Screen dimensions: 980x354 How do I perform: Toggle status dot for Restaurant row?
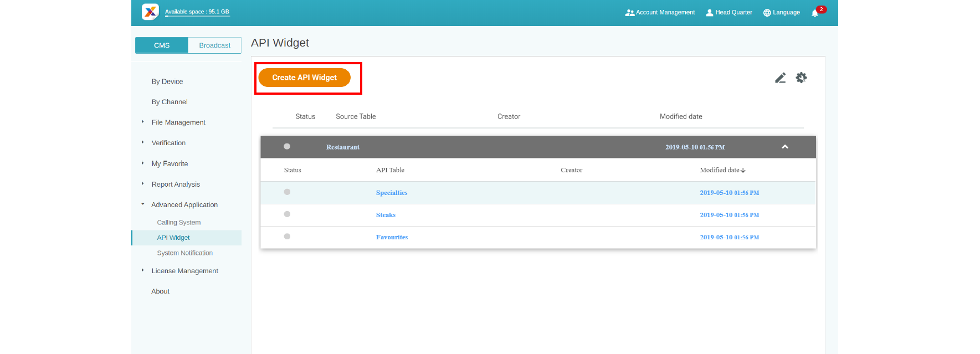click(287, 147)
